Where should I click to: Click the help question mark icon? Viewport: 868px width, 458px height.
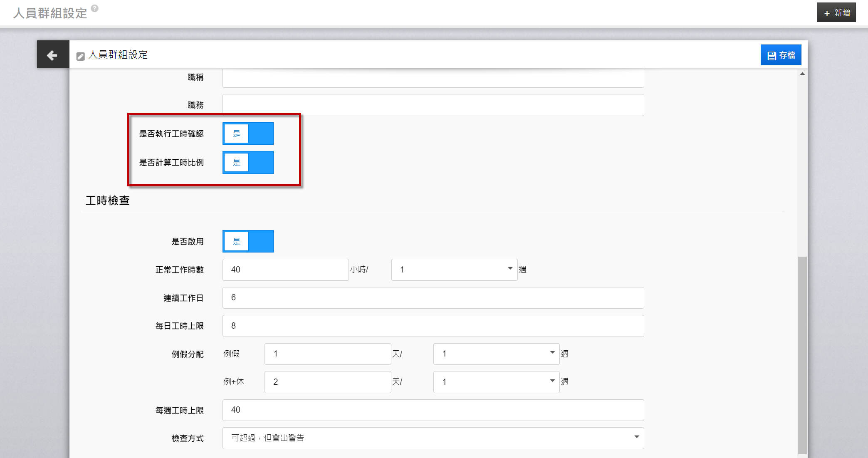95,8
